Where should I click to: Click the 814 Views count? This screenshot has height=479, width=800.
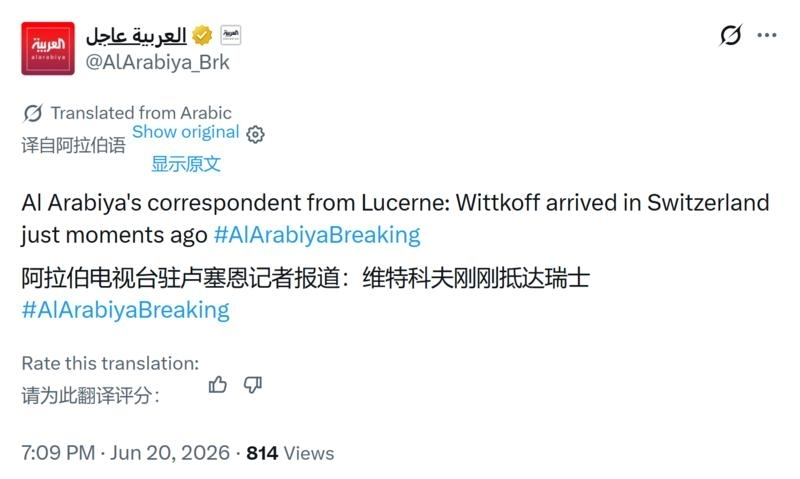tap(290, 453)
